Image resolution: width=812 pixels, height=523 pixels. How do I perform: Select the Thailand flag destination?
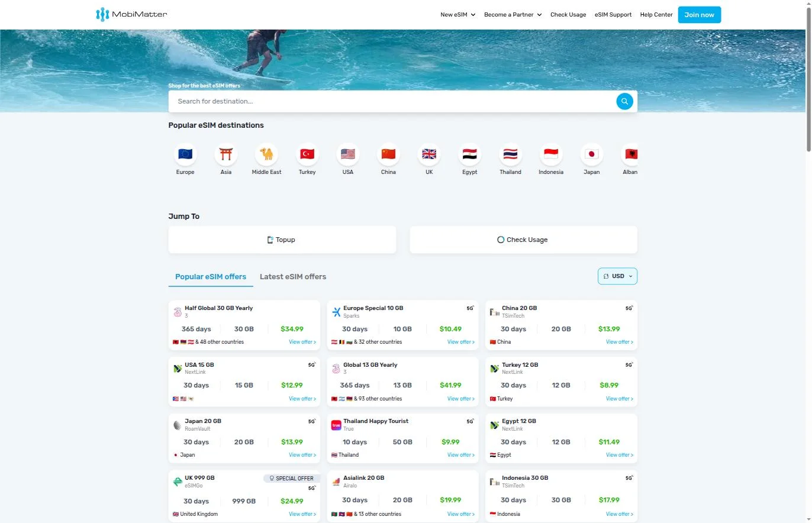click(x=510, y=154)
